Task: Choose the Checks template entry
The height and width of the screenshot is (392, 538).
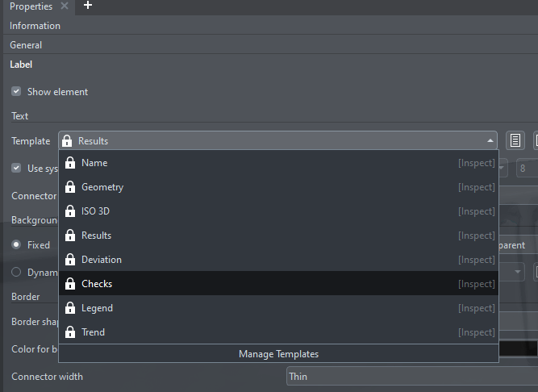Action: (x=278, y=283)
